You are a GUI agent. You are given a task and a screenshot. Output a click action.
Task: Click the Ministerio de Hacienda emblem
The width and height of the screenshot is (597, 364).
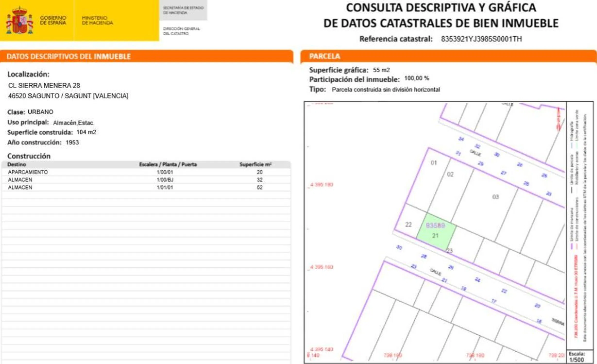(x=97, y=20)
